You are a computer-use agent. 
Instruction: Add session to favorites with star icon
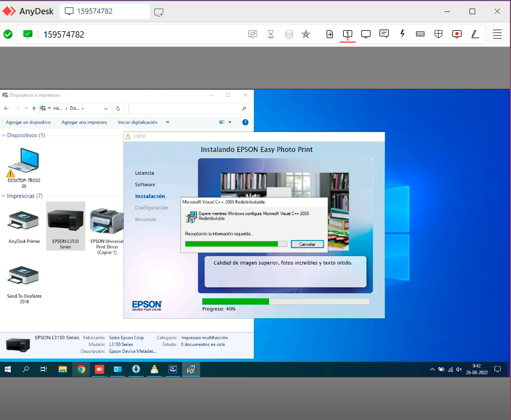tap(306, 34)
